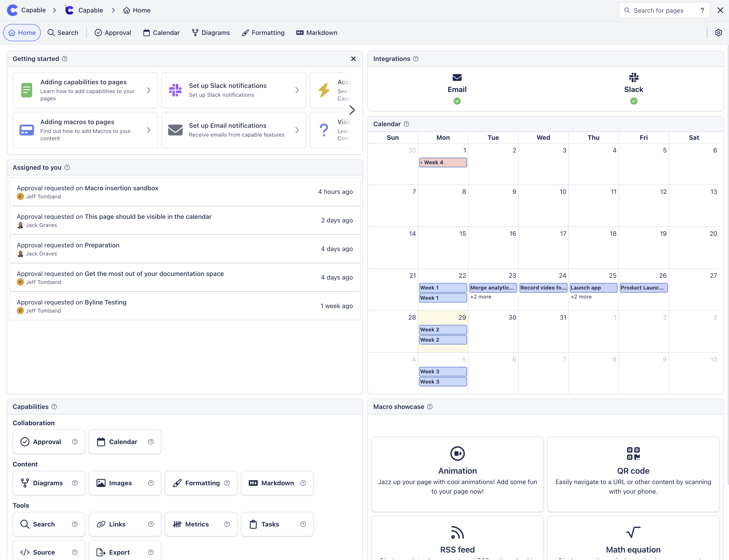Switch to the Home tab
Viewport: 729px width, 560px height.
pyautogui.click(x=22, y=33)
